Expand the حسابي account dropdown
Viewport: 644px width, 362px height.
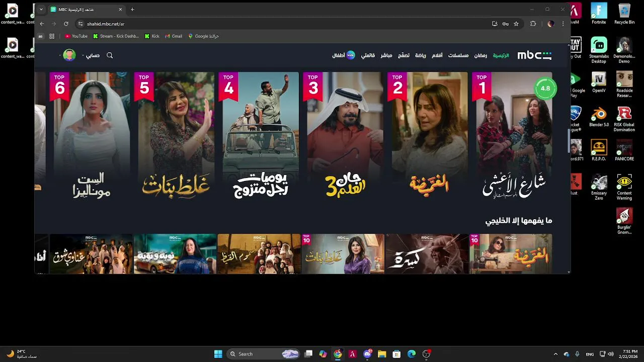pos(91,55)
